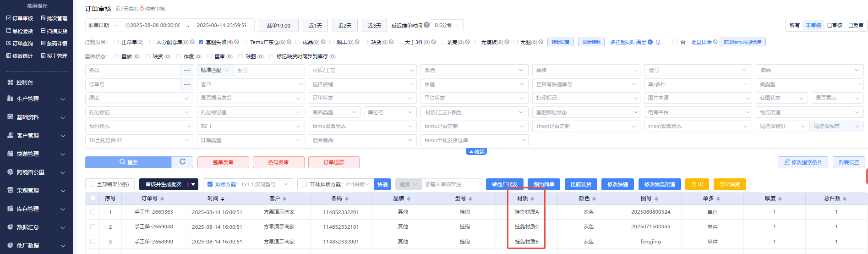Click the 整单反审 button
This screenshot has width=868, height=254.
(223, 162)
